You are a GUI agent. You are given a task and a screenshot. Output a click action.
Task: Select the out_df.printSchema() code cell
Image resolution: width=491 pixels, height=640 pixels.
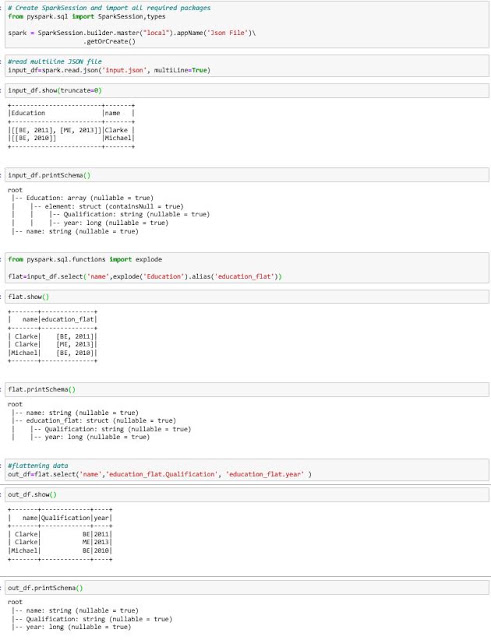247,588
